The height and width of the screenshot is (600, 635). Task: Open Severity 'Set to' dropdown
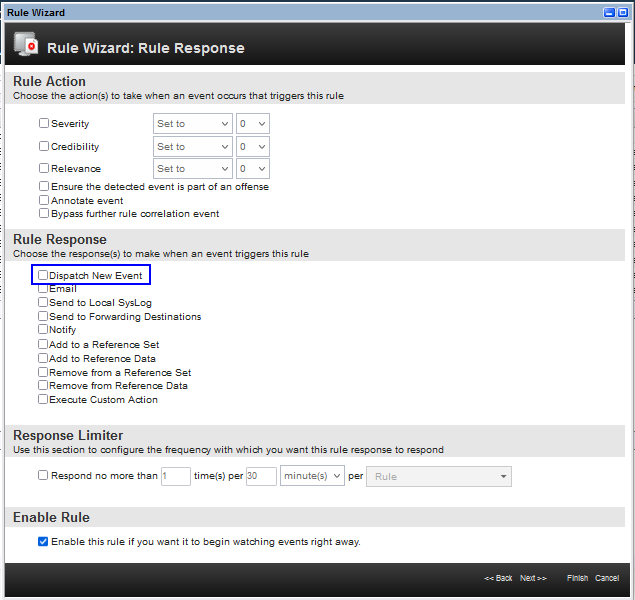pyautogui.click(x=193, y=123)
